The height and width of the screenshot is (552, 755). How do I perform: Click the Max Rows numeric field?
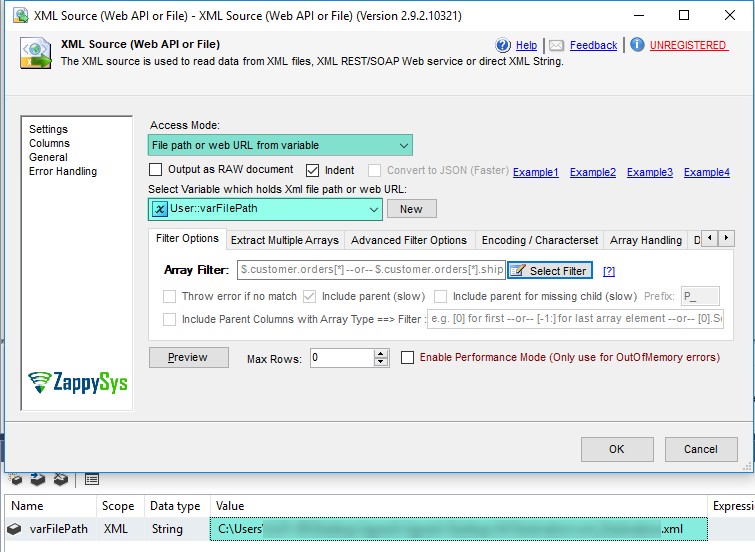coord(342,358)
